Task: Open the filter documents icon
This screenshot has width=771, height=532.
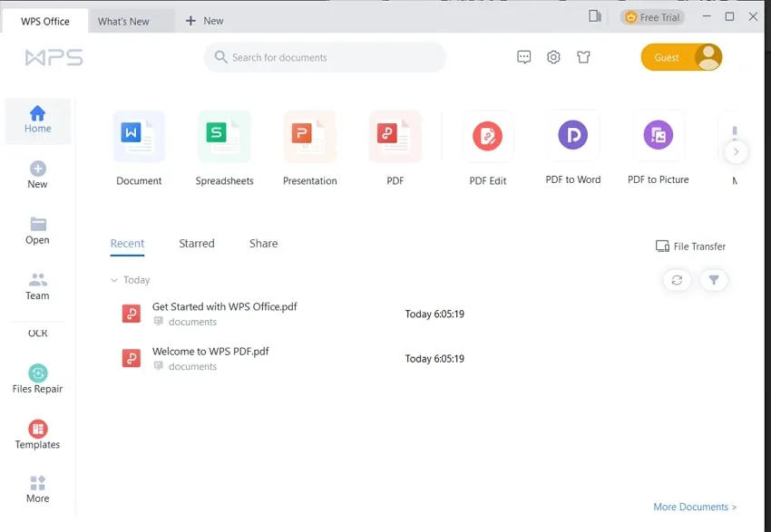Action: 714,280
